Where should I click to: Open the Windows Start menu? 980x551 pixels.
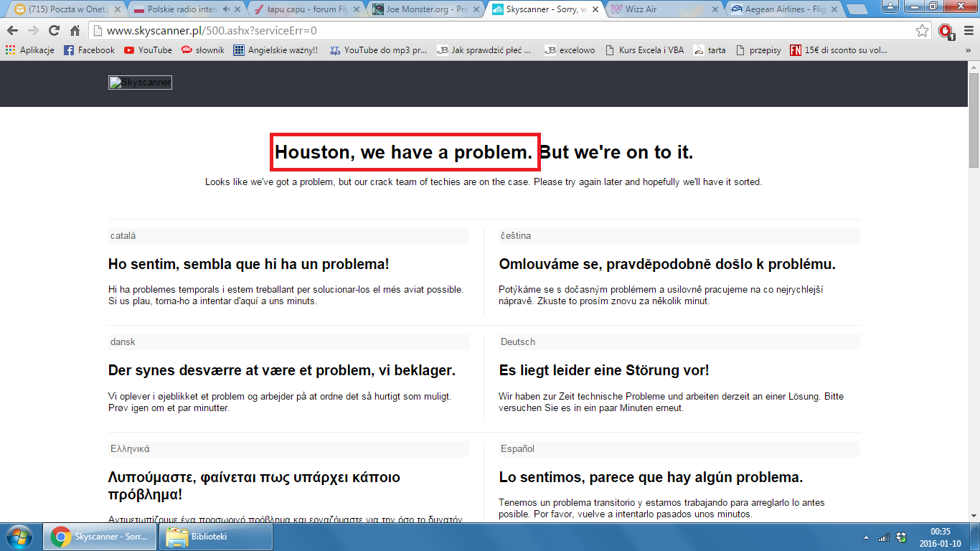coord(19,537)
